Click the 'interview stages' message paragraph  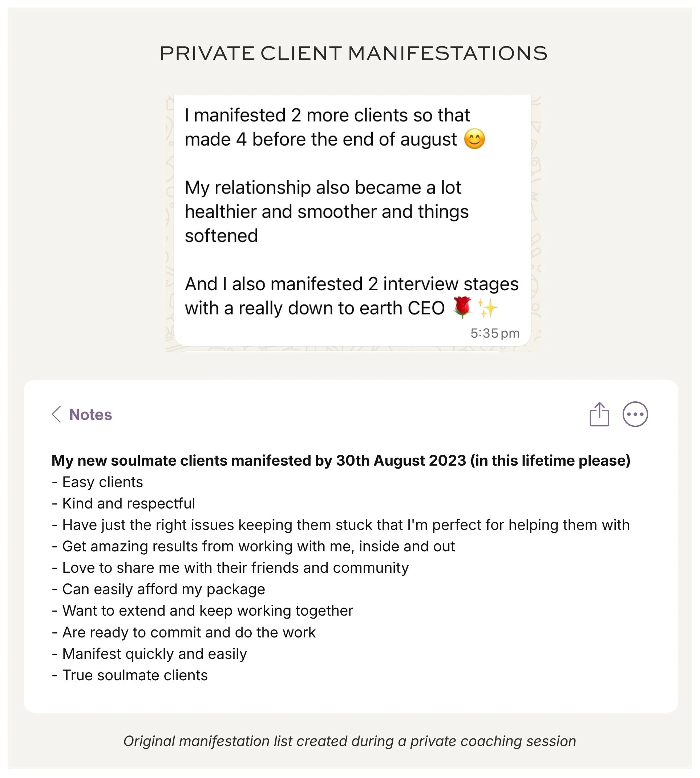click(x=352, y=296)
